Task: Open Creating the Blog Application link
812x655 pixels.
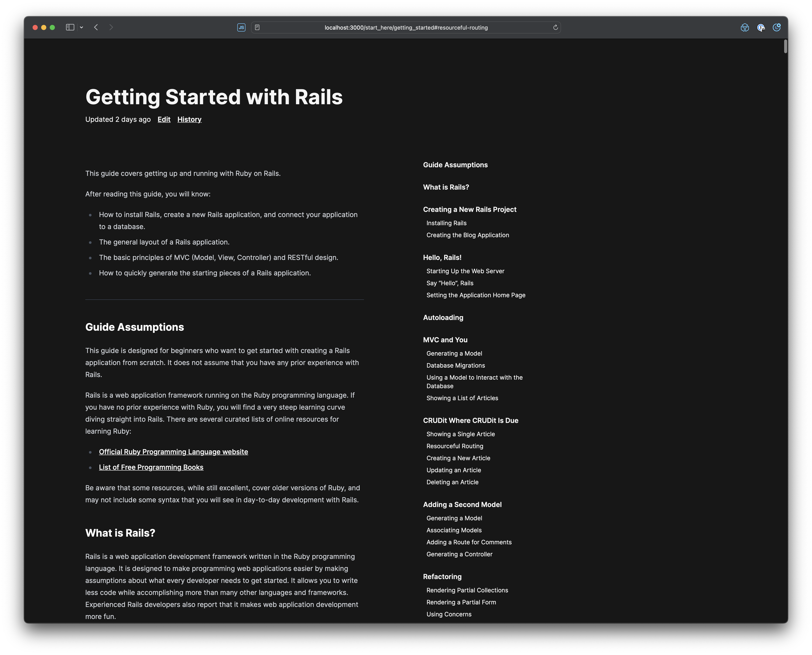Action: point(468,235)
